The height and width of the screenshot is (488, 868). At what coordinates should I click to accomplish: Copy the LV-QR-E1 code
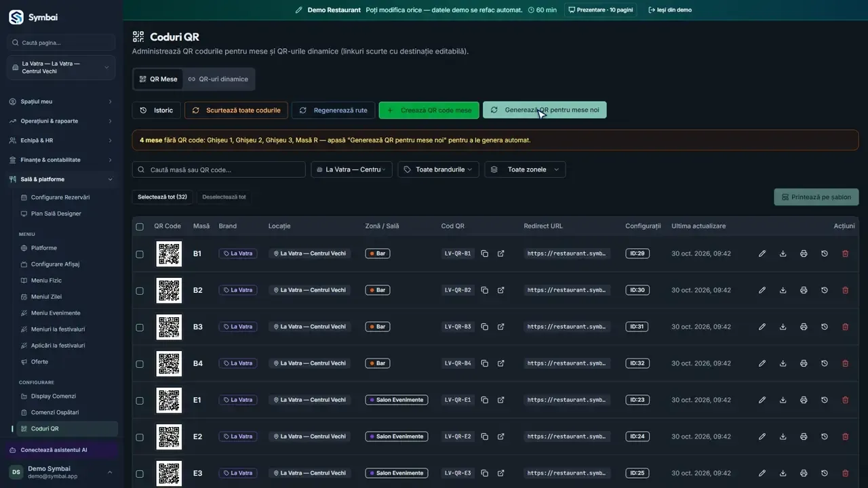tap(485, 400)
